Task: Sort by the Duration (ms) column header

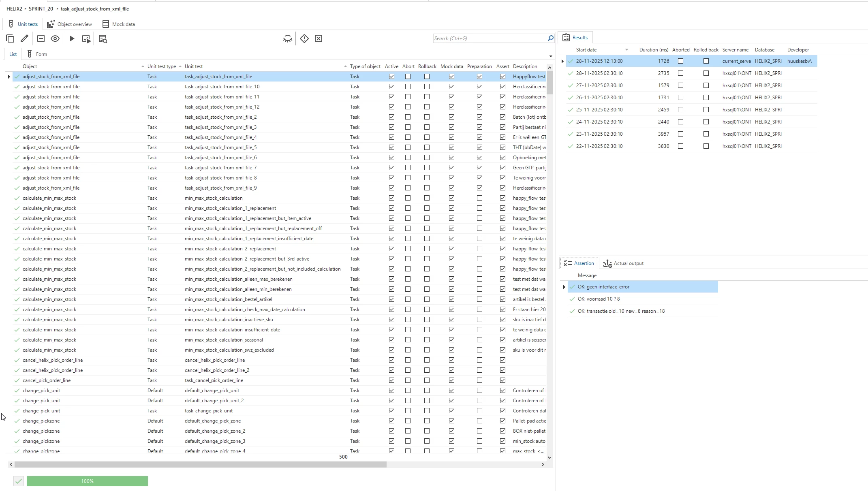Action: tap(653, 50)
